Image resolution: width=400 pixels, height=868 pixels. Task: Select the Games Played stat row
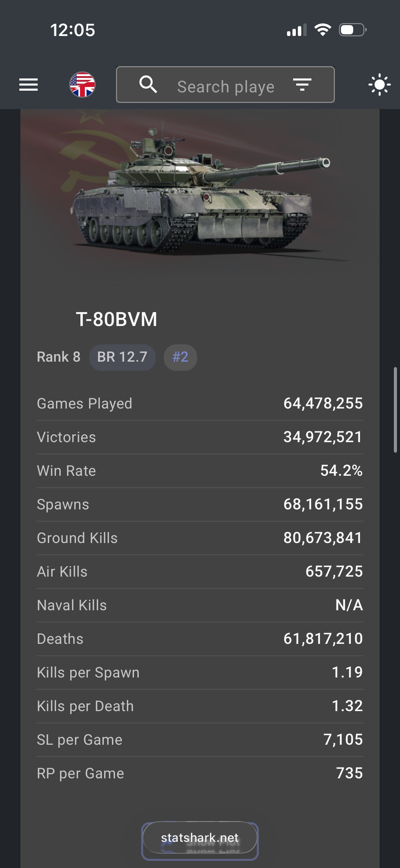pyautogui.click(x=200, y=403)
